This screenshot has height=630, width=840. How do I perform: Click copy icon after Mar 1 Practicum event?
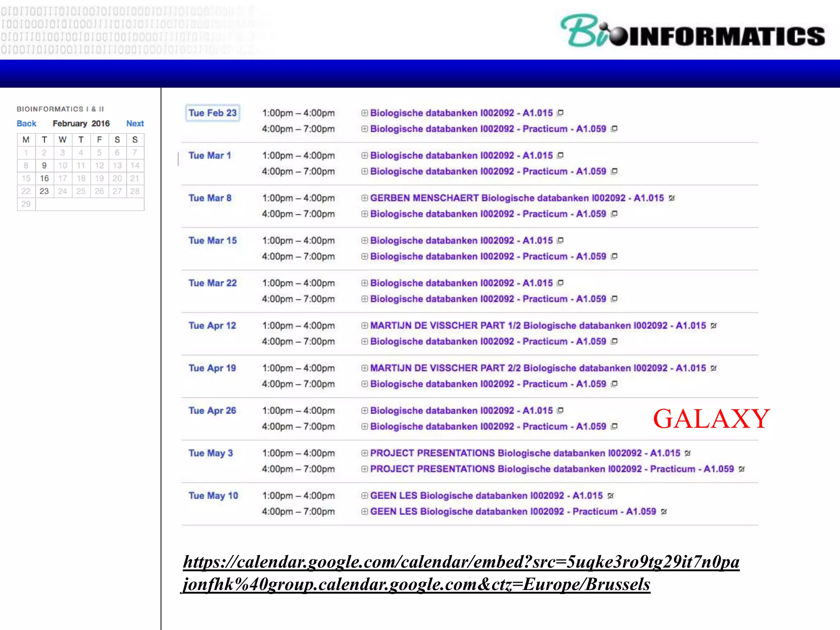pyautogui.click(x=614, y=171)
